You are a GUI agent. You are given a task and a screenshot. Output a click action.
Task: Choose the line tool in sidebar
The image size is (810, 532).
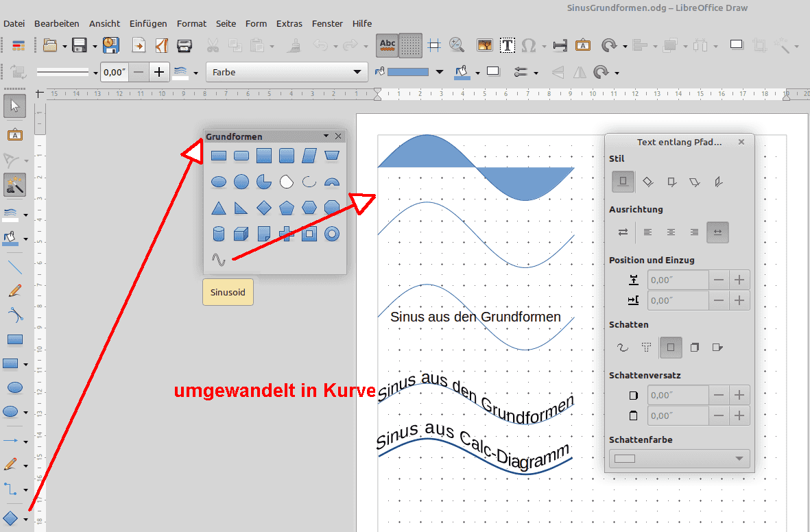click(x=15, y=267)
